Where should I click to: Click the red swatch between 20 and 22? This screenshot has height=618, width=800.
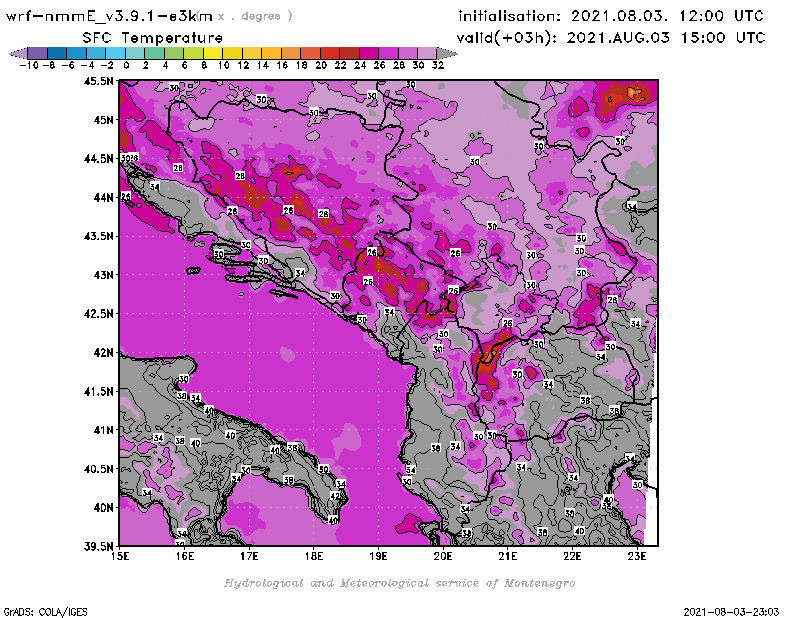coord(330,54)
